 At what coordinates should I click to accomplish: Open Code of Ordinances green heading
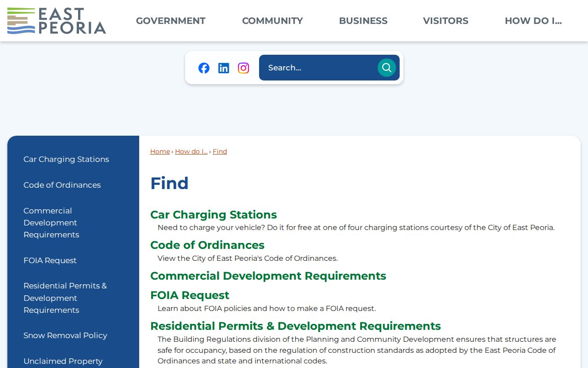(x=208, y=245)
